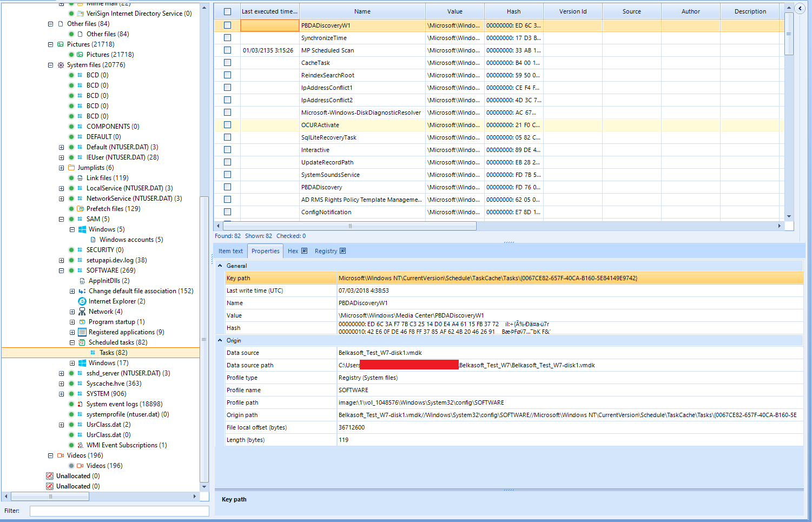The height and width of the screenshot is (522, 812).
Task: Click the Internet Explorer icon in tree
Action: (82, 301)
